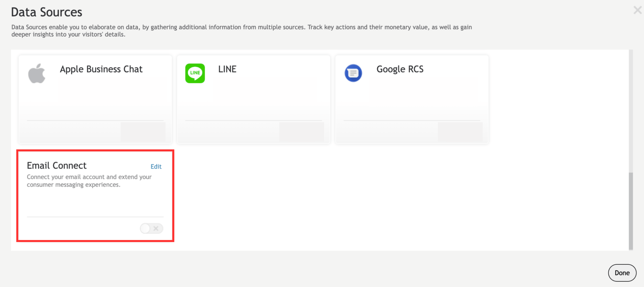Open Edit settings for Email Connect

tap(156, 167)
